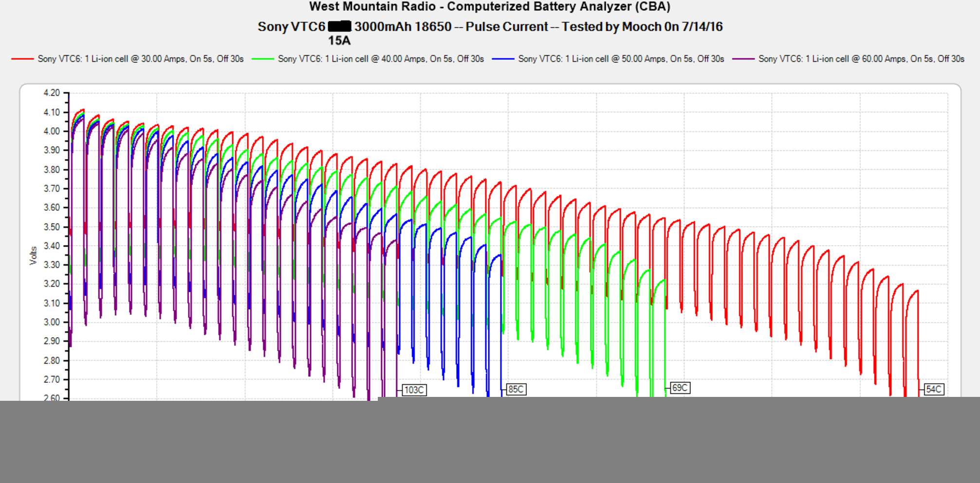Image resolution: width=980 pixels, height=483 pixels.
Task: Select the 50.00 Amps legend text
Action: (x=621, y=59)
